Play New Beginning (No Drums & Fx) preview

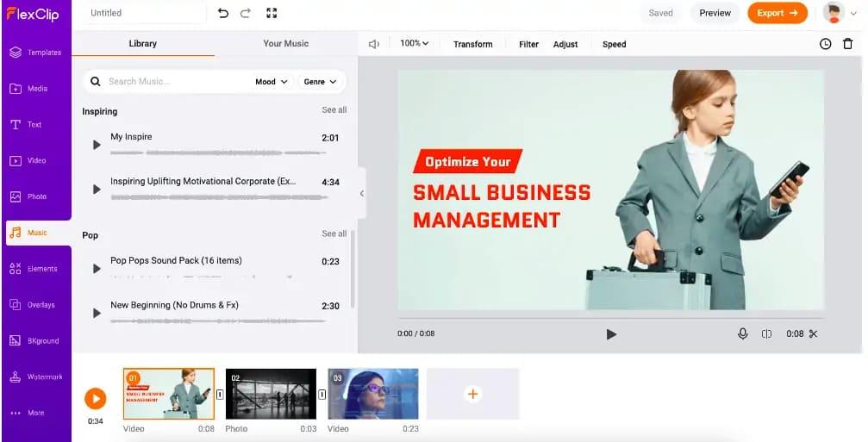coord(97,313)
